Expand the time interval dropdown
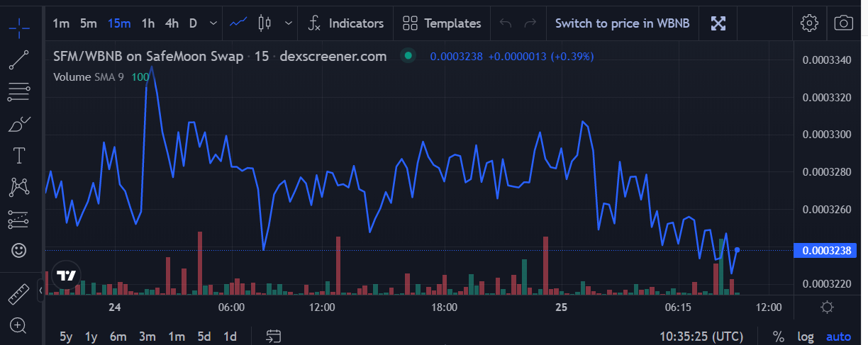The image size is (868, 345). coord(213,23)
